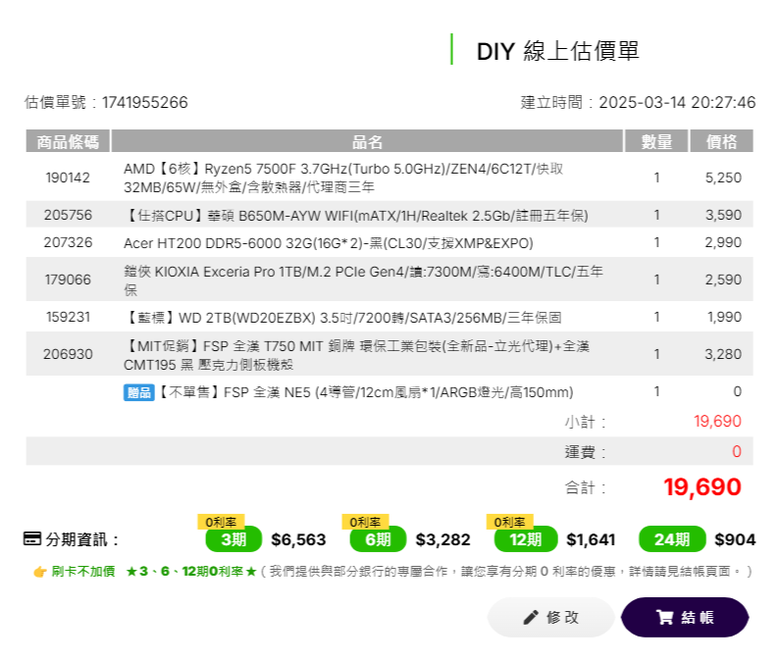
Task: Click the shipping fee value beside 運費
Action: [x=737, y=452]
